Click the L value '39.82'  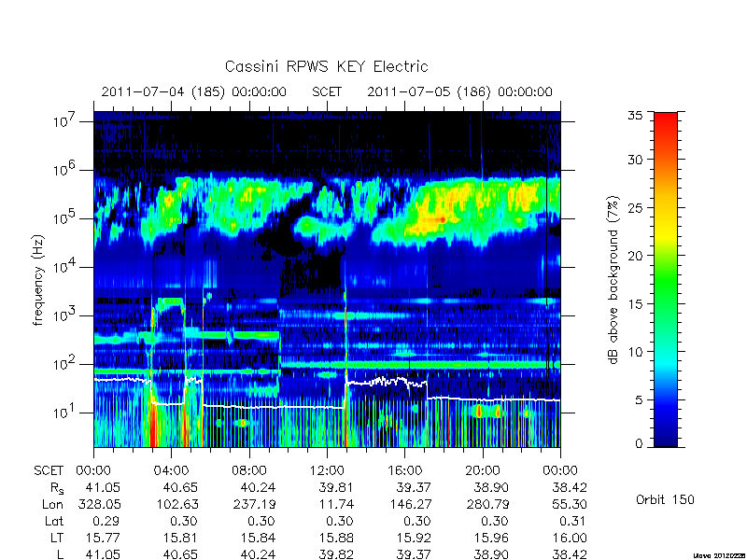coord(336,554)
